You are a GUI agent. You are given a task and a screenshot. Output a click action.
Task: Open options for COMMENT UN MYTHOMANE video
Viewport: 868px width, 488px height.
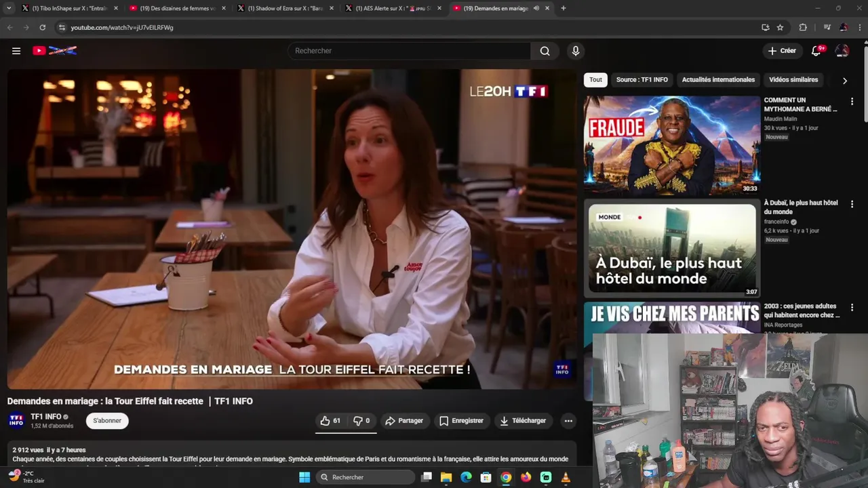[852, 101]
